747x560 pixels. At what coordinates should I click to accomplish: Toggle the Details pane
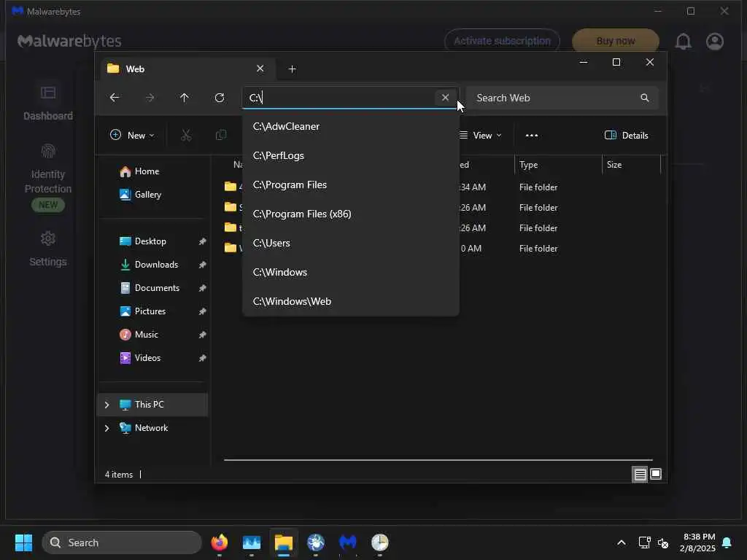tap(626, 135)
